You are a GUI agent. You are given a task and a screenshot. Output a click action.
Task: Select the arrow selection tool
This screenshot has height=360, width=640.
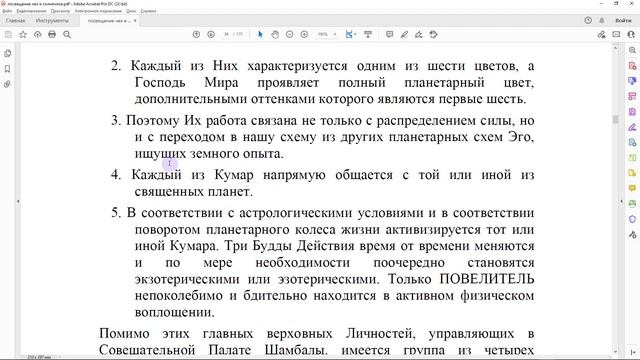[x=260, y=35]
